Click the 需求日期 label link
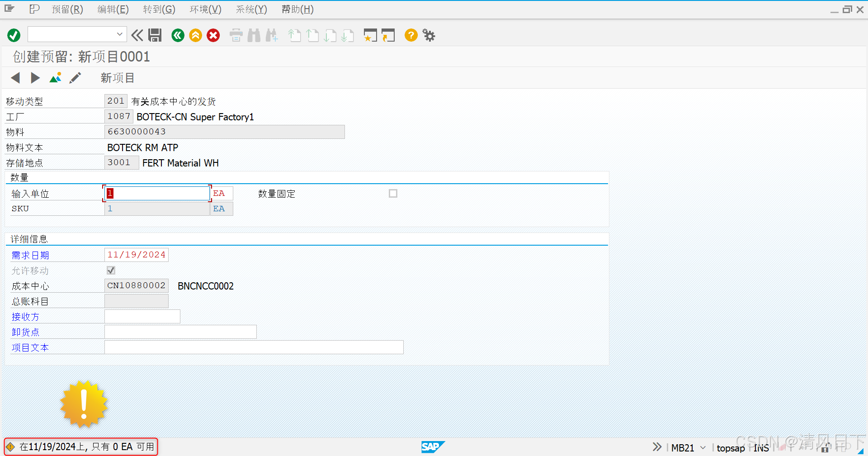 [30, 255]
